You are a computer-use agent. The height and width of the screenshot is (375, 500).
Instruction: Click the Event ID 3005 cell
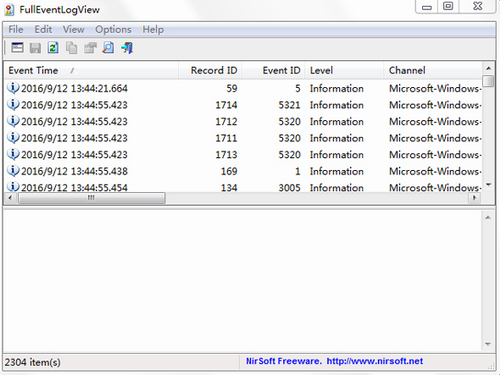[x=289, y=188]
